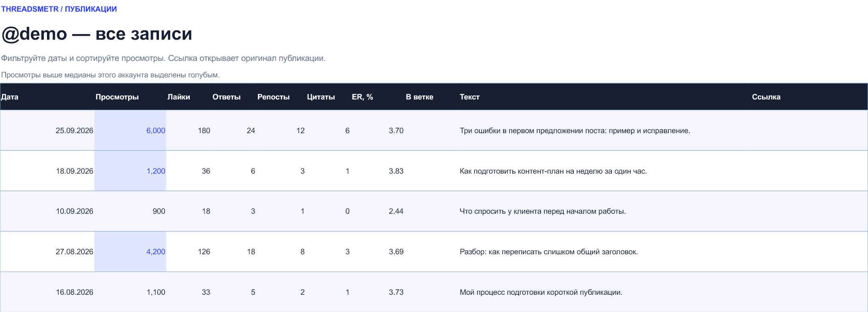Sort by the Просмотры column header
This screenshot has height=312, width=868.
[x=117, y=97]
